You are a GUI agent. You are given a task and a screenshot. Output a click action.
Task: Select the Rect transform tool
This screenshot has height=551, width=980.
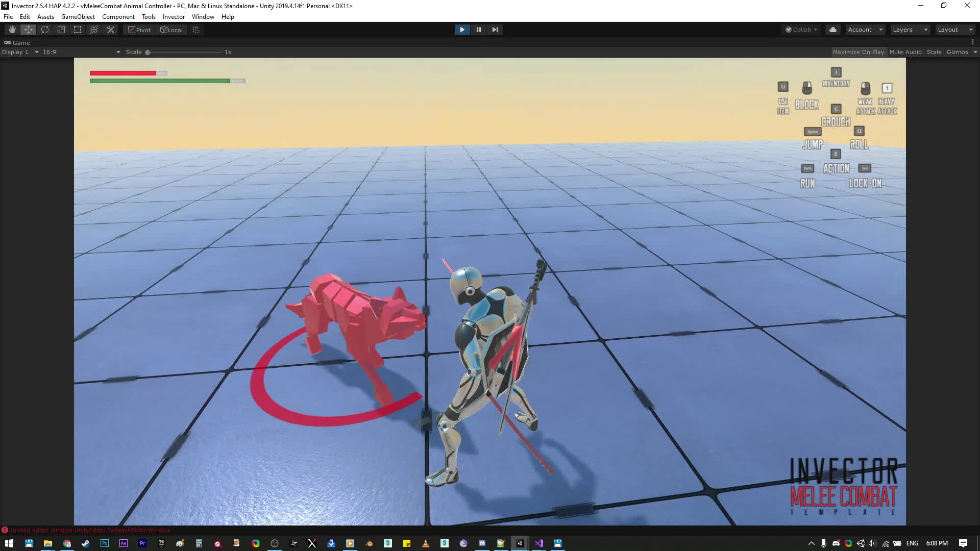78,30
